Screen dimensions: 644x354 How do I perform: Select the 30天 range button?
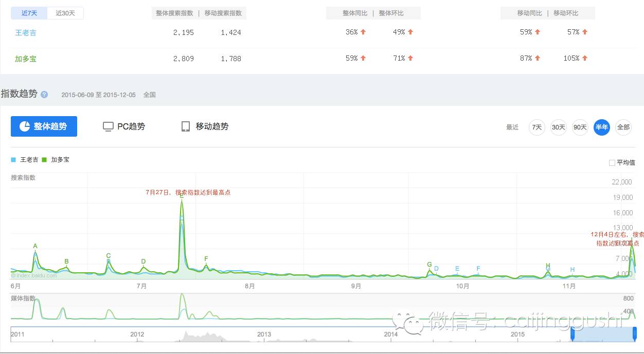tap(559, 127)
